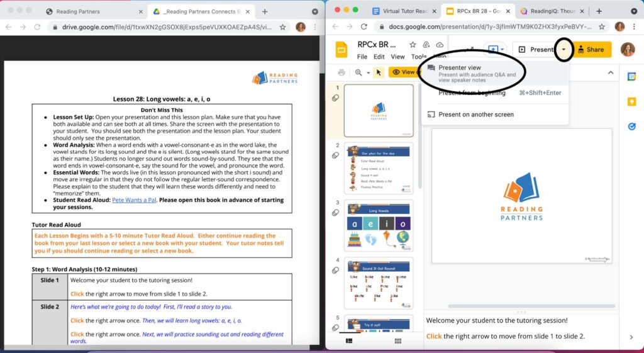This screenshot has height=353, width=644.
Task: Click the docs.google.com address bar
Action: [491, 26]
